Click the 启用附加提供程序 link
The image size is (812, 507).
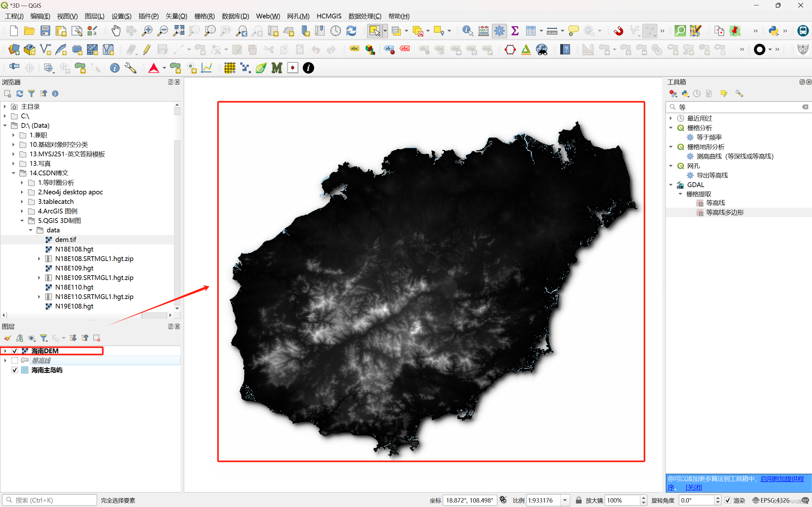click(x=782, y=479)
